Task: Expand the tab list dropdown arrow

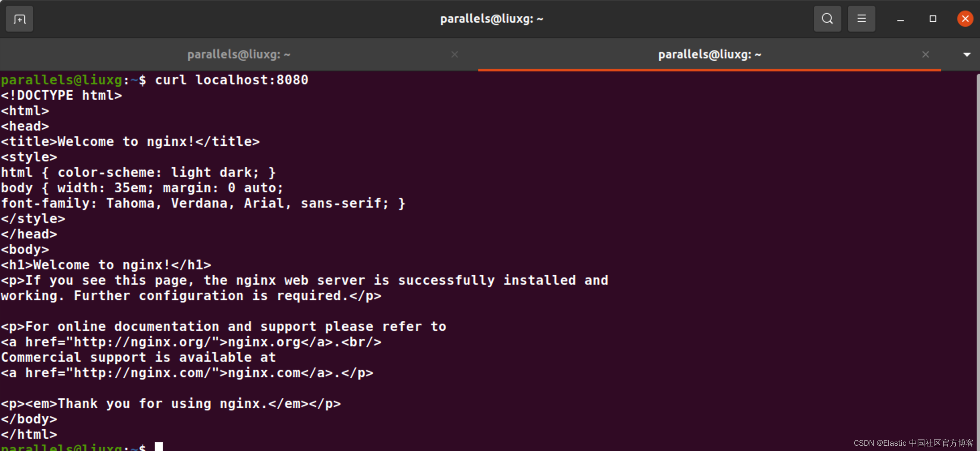Action: coord(967,54)
